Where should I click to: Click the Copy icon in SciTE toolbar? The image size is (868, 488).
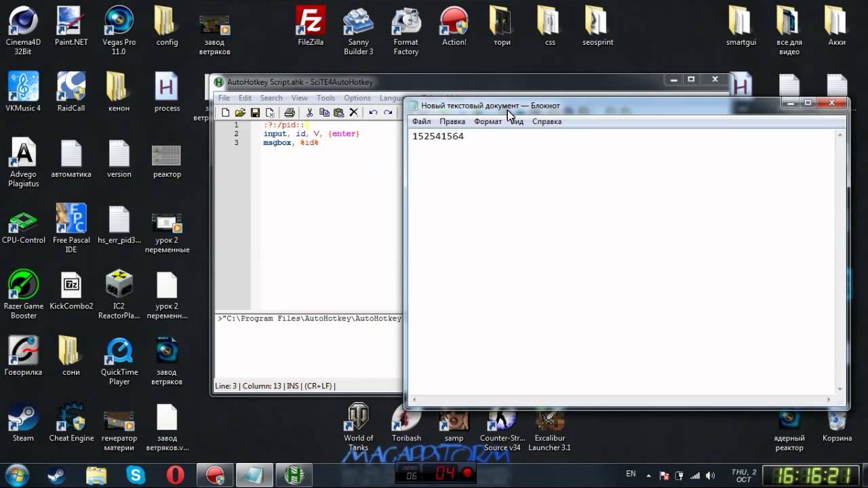pos(324,113)
